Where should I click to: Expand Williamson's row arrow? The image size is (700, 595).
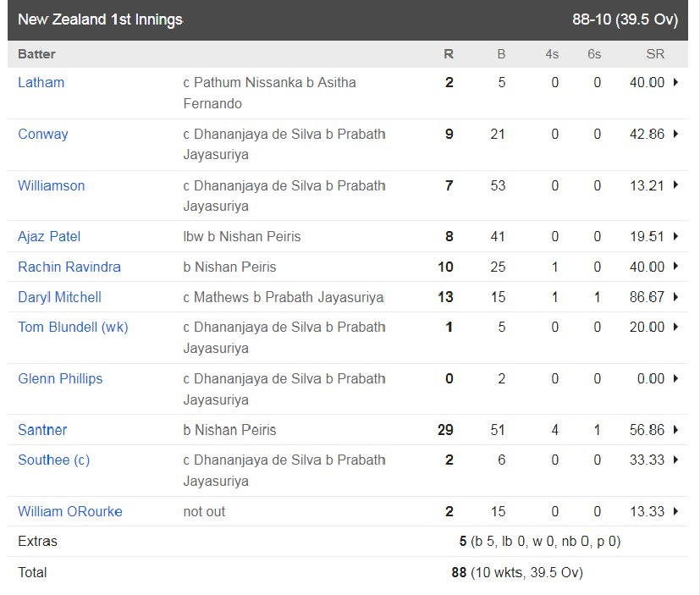click(x=675, y=185)
